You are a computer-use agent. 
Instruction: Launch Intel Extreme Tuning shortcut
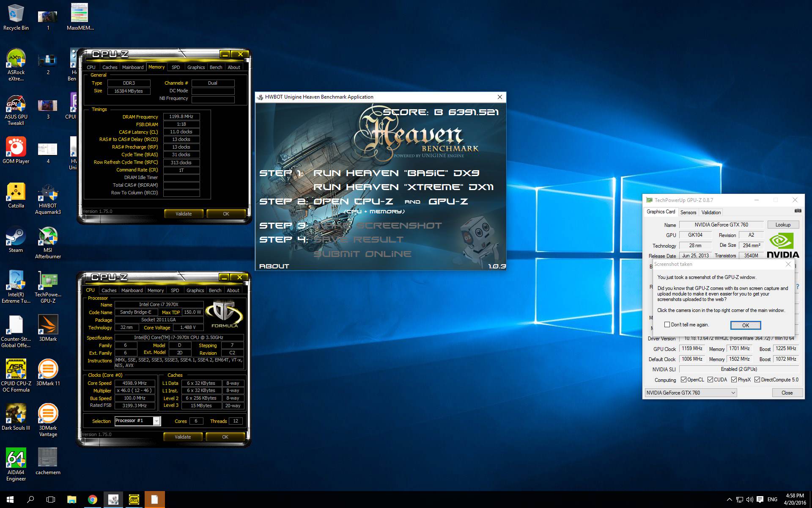point(16,287)
